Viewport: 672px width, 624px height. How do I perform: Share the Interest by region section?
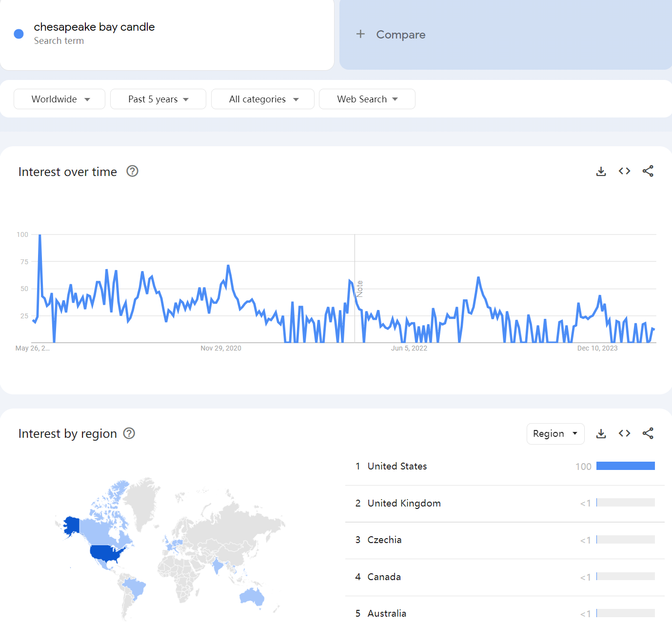point(648,433)
